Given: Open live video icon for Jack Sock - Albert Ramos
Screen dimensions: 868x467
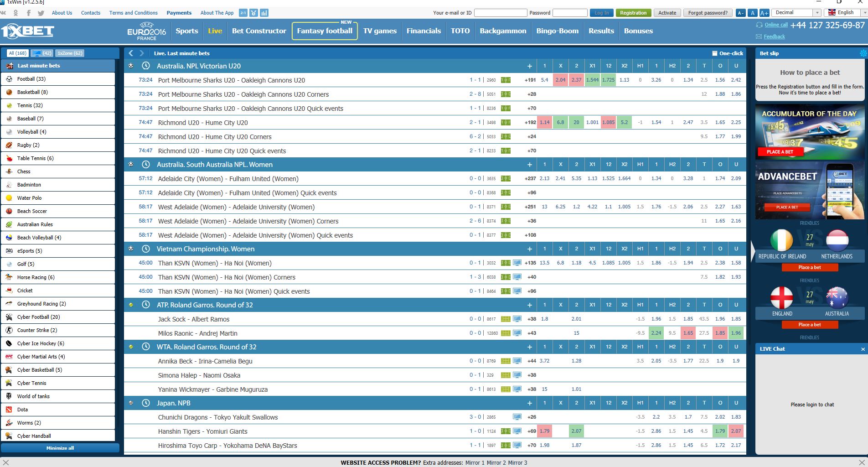Looking at the screenshot, I should pos(517,319).
